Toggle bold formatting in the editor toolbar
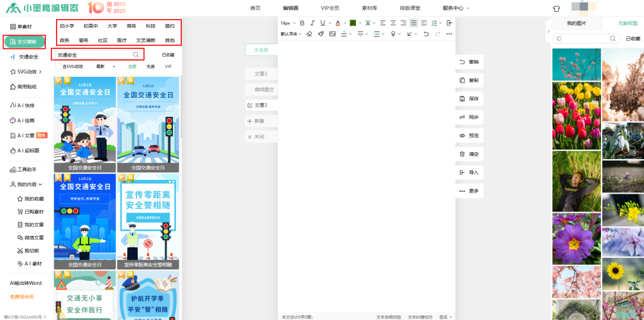This screenshot has width=644, height=320. 302,23
